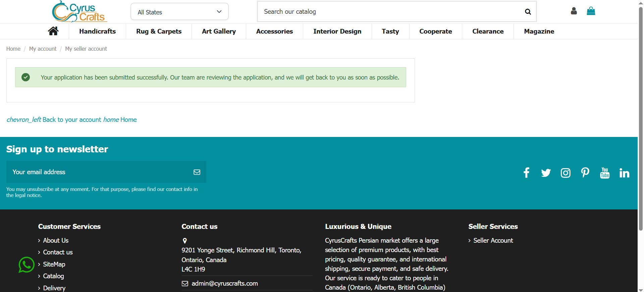This screenshot has height=292, width=644.
Task: Open the user account icon
Action: pyautogui.click(x=574, y=11)
